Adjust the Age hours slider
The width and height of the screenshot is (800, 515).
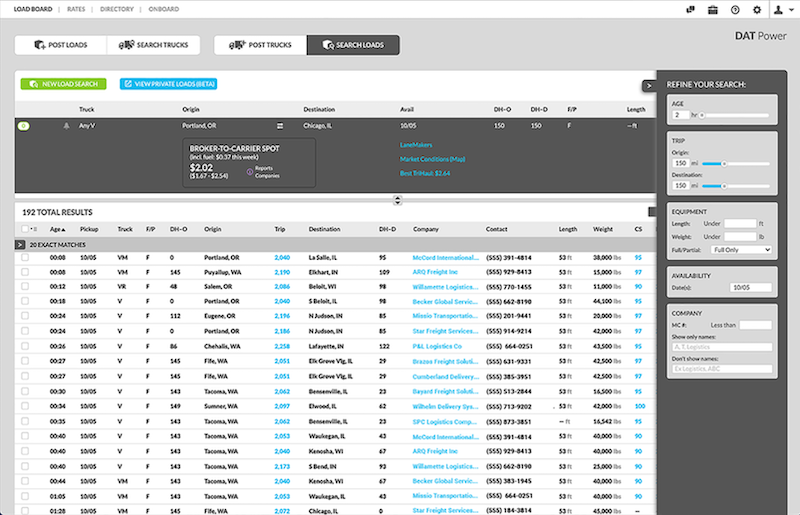703,115
